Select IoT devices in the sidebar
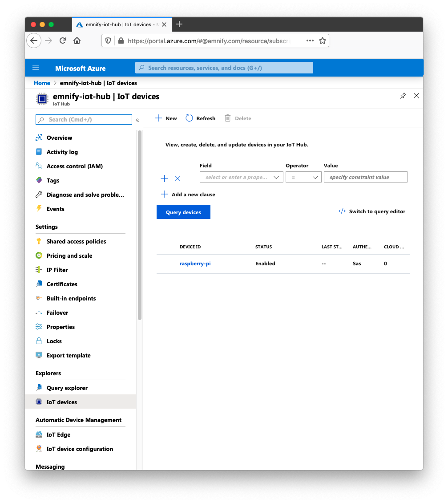Viewport: 448px width, 503px height. click(81, 402)
